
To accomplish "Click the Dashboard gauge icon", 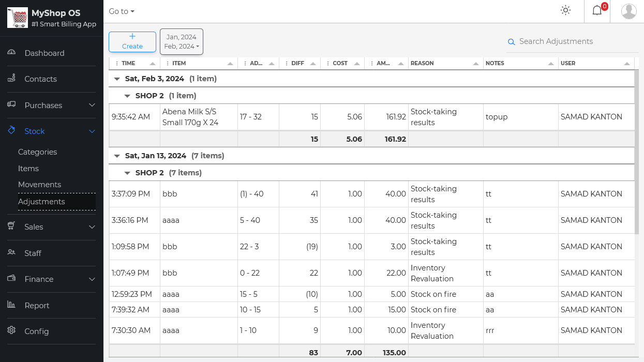I will click(11, 53).
